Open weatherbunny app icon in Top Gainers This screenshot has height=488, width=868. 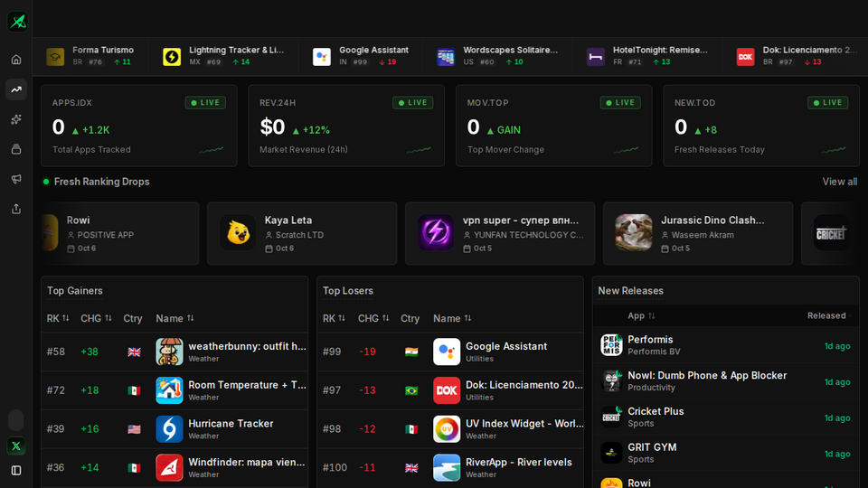click(x=169, y=352)
